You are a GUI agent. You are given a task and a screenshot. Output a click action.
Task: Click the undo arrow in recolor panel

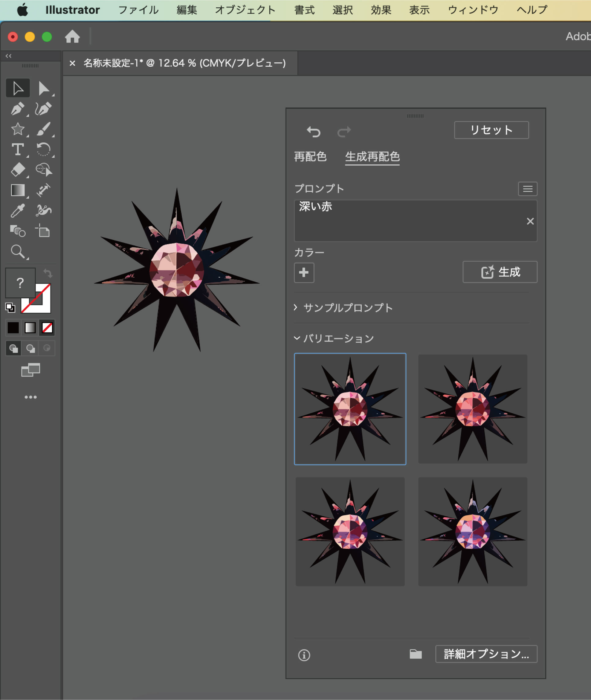(x=314, y=132)
